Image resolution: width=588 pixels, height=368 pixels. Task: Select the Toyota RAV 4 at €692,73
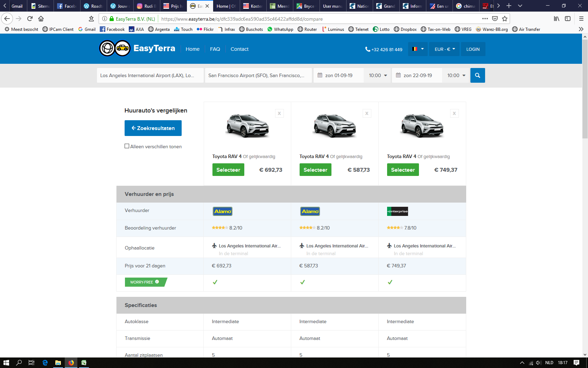point(228,170)
